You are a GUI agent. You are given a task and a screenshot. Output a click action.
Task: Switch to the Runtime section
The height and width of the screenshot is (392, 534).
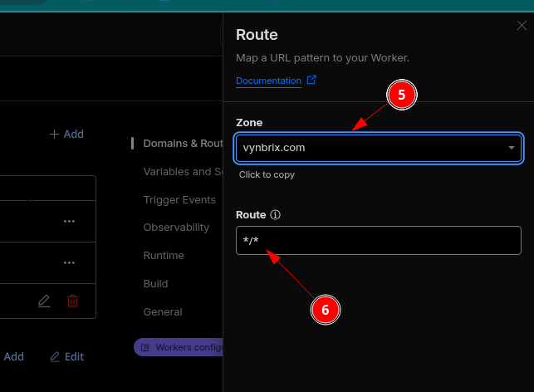tap(164, 255)
